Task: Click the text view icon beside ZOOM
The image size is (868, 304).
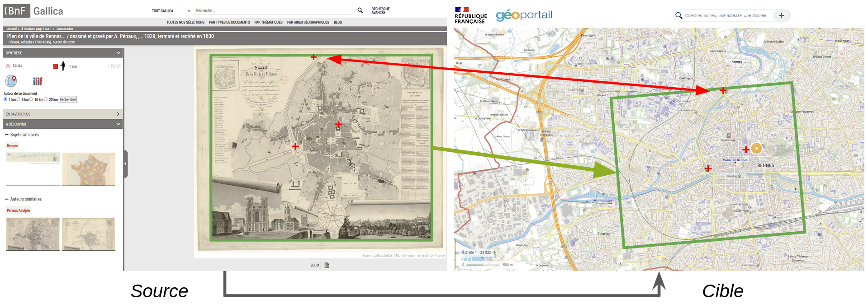Action: (x=327, y=265)
